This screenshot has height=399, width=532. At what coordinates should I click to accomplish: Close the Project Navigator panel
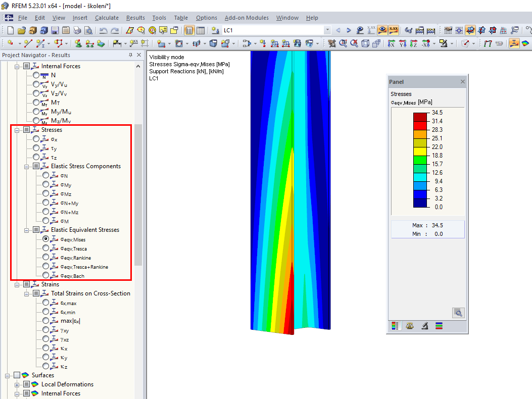[x=139, y=55]
